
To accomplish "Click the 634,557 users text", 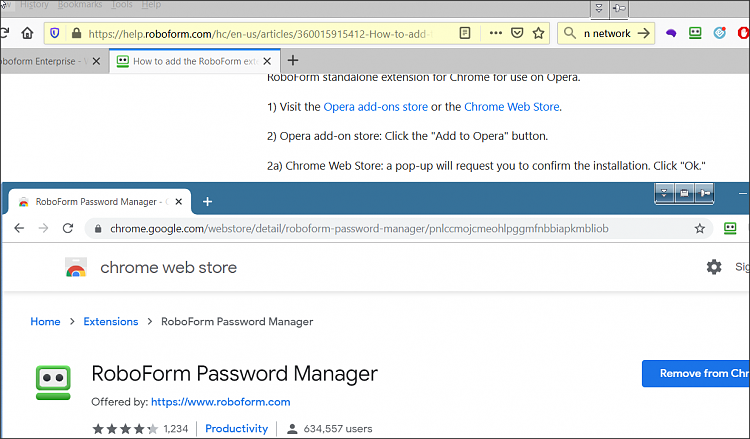I will pyautogui.click(x=338, y=428).
